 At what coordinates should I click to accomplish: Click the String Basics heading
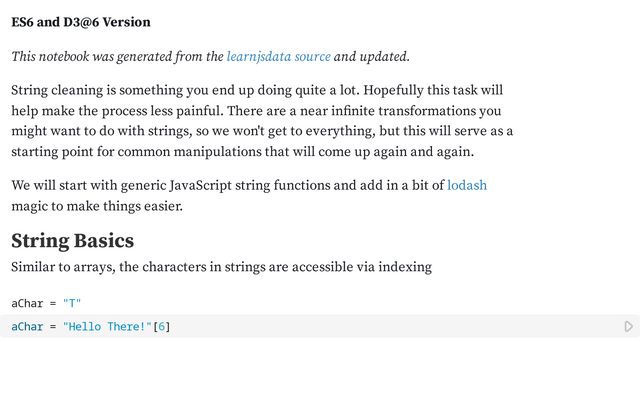pyautogui.click(x=73, y=240)
